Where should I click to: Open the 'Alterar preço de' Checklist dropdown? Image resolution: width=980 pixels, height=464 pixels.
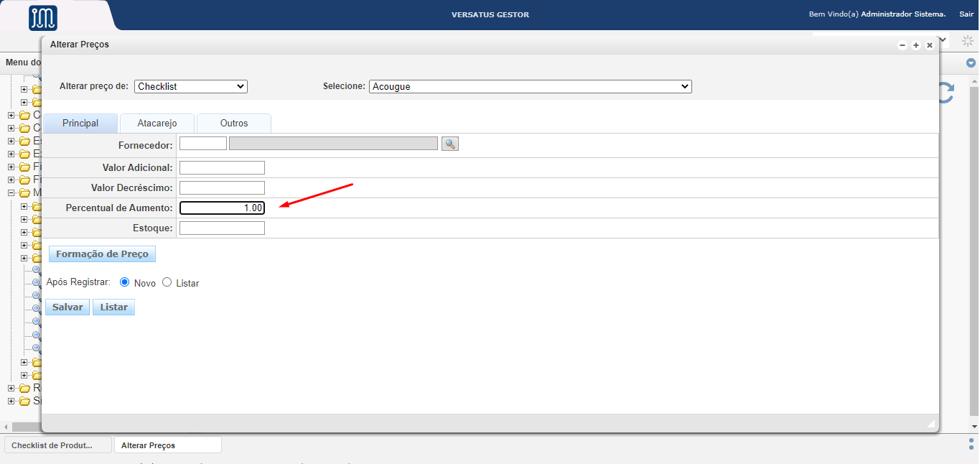pyautogui.click(x=190, y=86)
